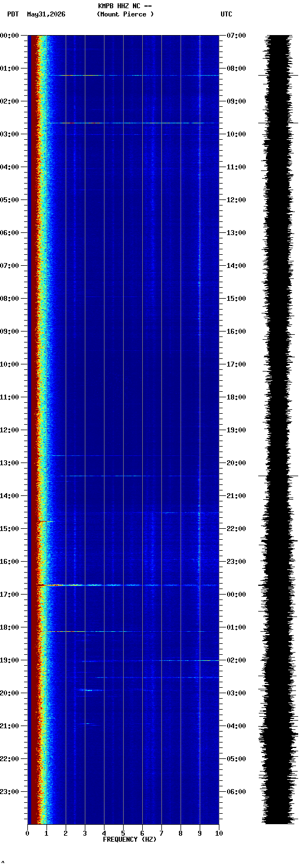Click the station title KMPB HHZ NC --
The image size is (302, 868).
click(125, 6)
